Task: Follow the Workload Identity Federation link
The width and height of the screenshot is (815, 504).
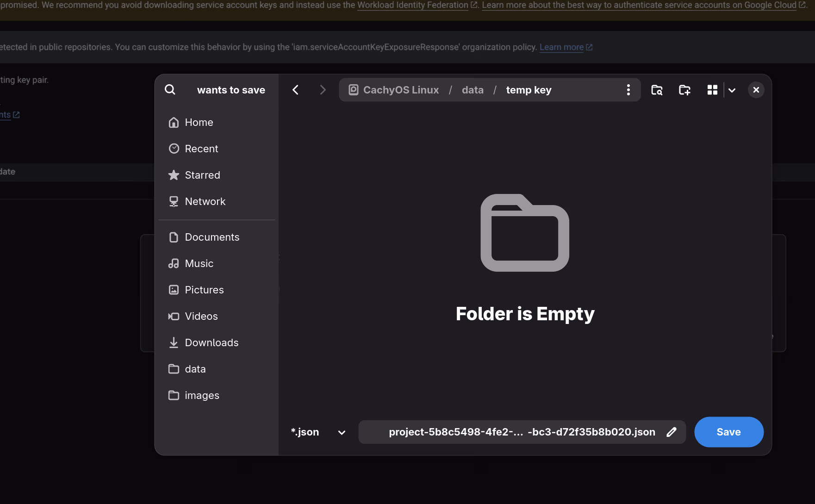Action: pos(412,5)
